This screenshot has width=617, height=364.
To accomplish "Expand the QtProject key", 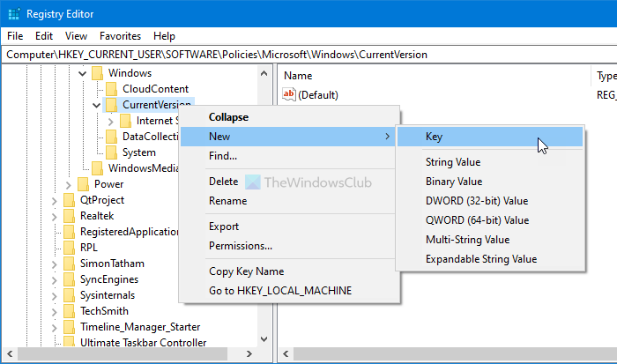I will pos(55,201).
